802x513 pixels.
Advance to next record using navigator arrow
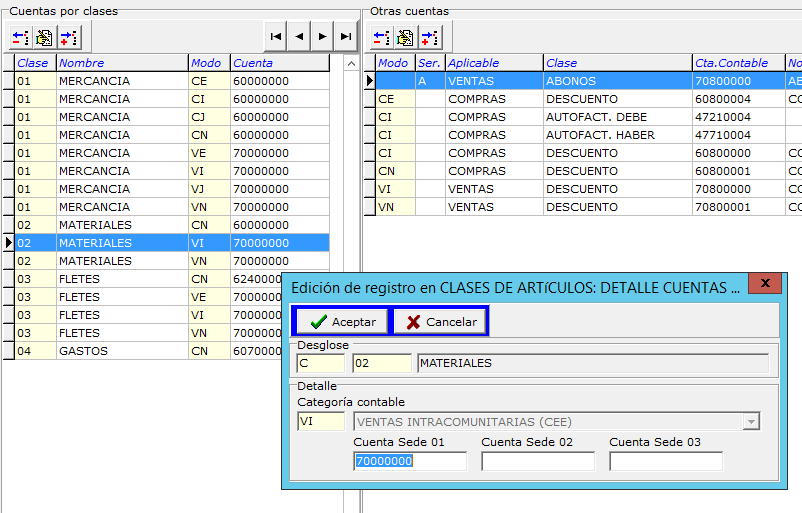pos(322,37)
